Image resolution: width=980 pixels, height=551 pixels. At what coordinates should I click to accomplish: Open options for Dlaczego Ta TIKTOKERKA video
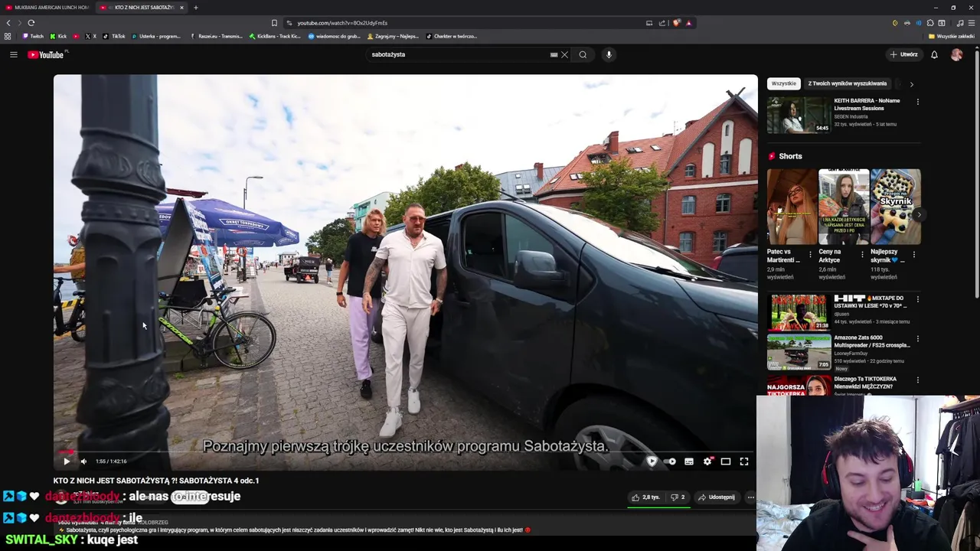(918, 380)
